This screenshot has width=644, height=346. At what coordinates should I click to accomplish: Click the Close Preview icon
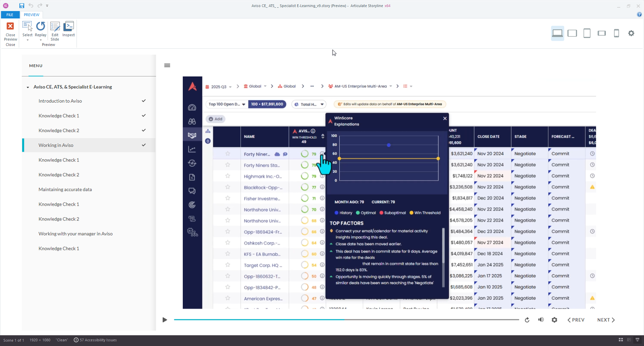click(x=10, y=27)
